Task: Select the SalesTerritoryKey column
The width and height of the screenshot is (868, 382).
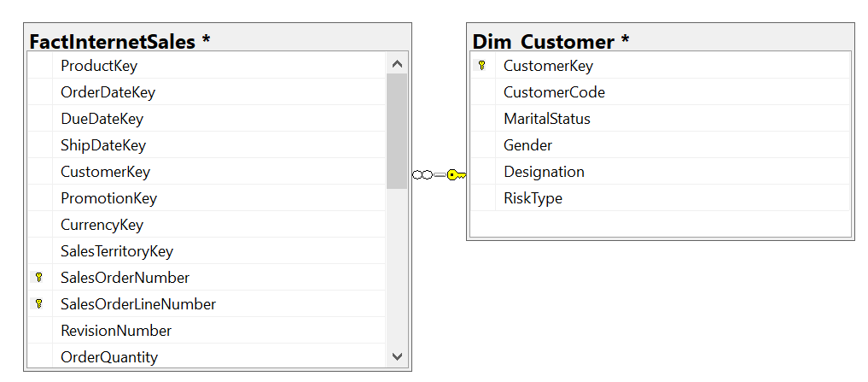Action: (117, 251)
